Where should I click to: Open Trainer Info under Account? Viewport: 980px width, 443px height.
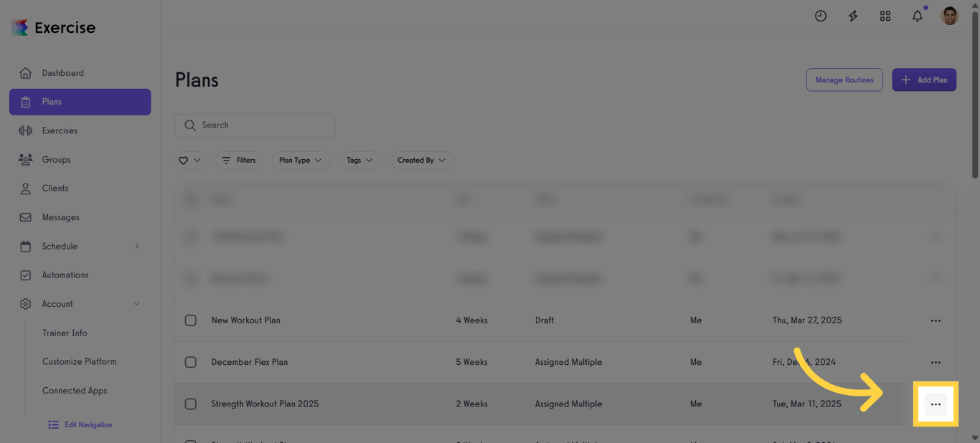(x=65, y=333)
